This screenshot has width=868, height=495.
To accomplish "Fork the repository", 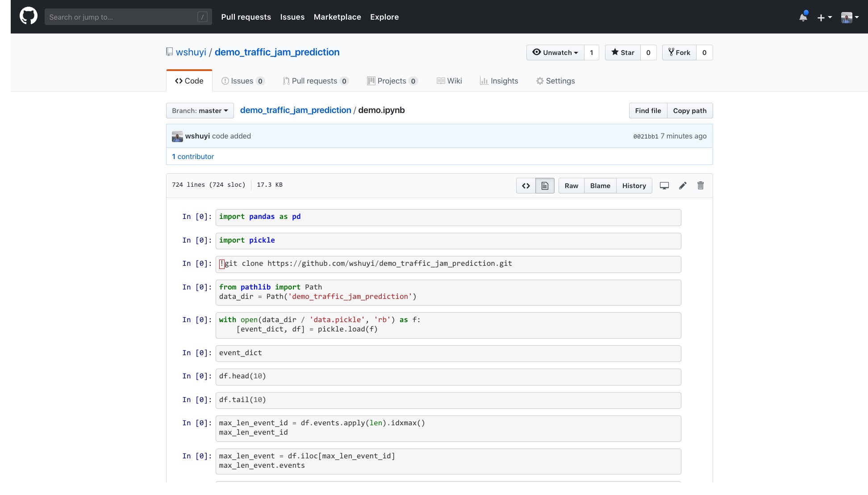I will (x=679, y=53).
